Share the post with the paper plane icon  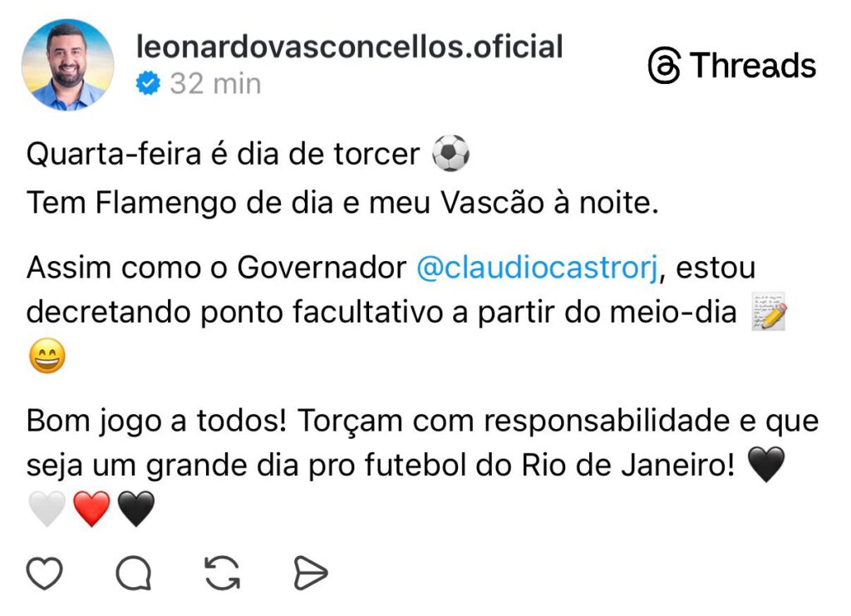tap(311, 573)
